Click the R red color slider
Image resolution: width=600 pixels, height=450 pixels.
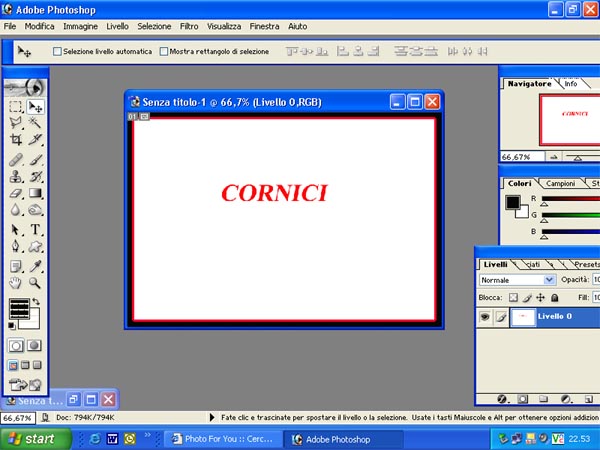click(x=571, y=199)
